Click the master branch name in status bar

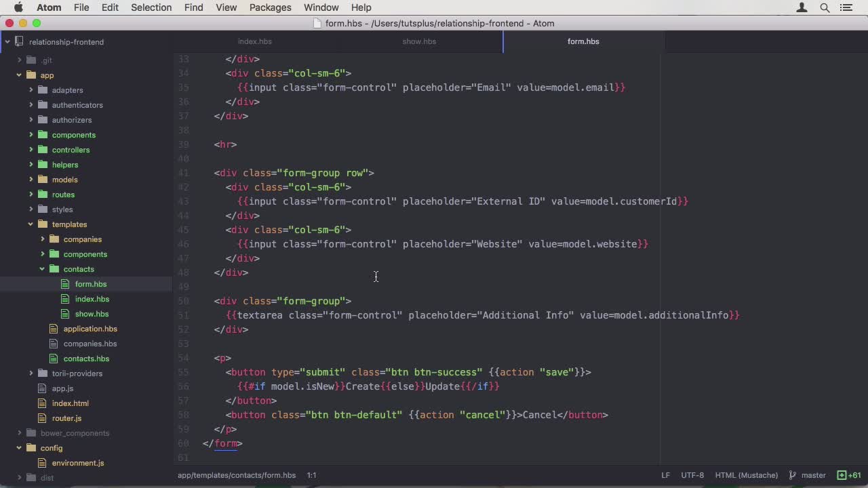(x=813, y=475)
